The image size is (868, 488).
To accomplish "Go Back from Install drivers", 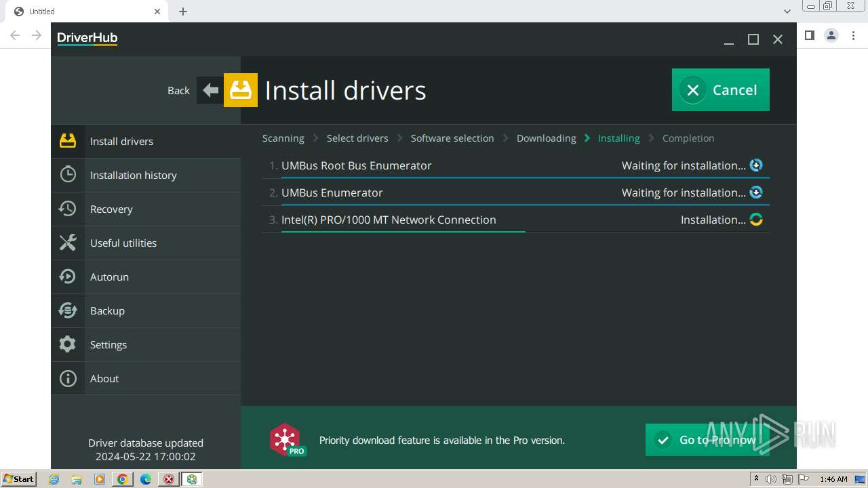I will point(178,90).
